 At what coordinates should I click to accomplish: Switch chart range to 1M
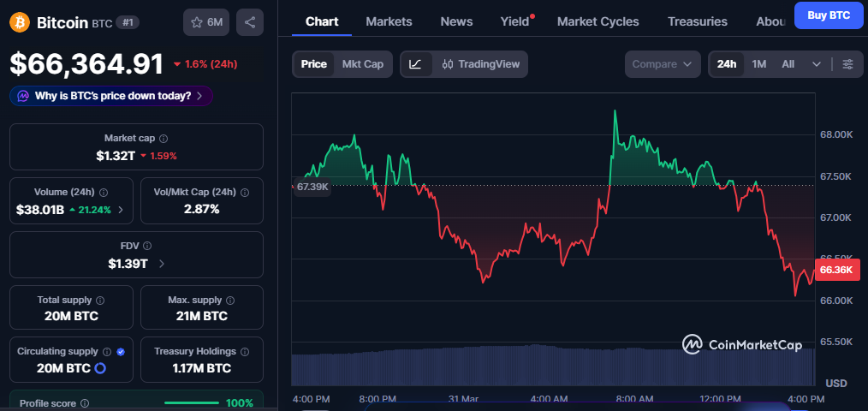(758, 64)
